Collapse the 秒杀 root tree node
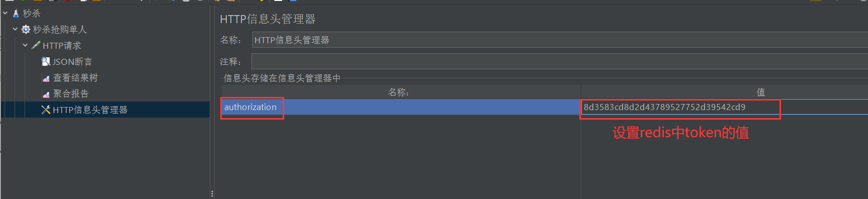Screen dimensions: 868x199 [5, 14]
